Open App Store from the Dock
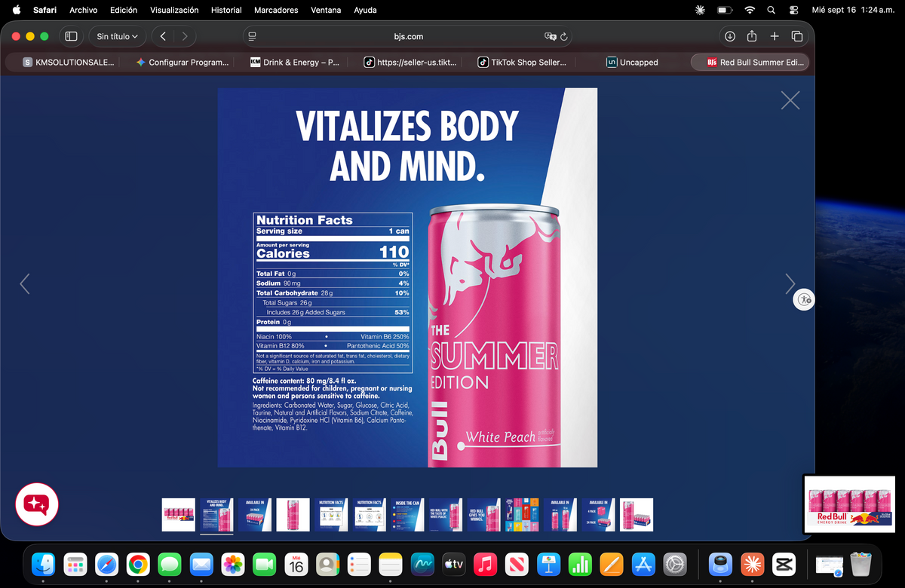 (x=643, y=564)
